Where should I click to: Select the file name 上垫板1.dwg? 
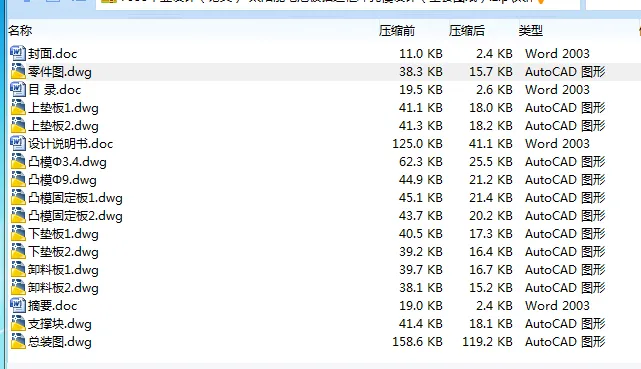[x=63, y=107]
